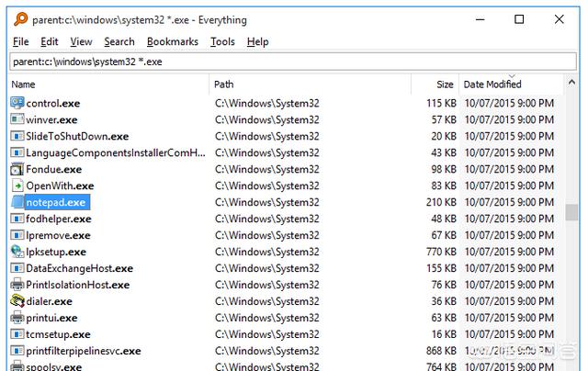Click the Everything magnifier icon in title bar
The image size is (588, 371).
coord(20,19)
